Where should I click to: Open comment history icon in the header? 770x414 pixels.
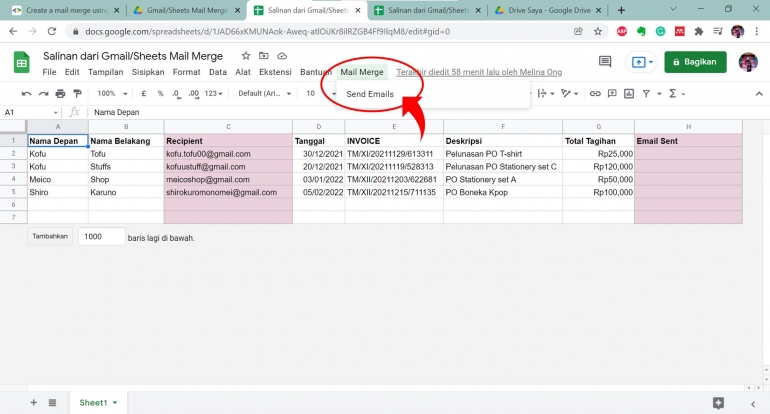pyautogui.click(x=605, y=62)
